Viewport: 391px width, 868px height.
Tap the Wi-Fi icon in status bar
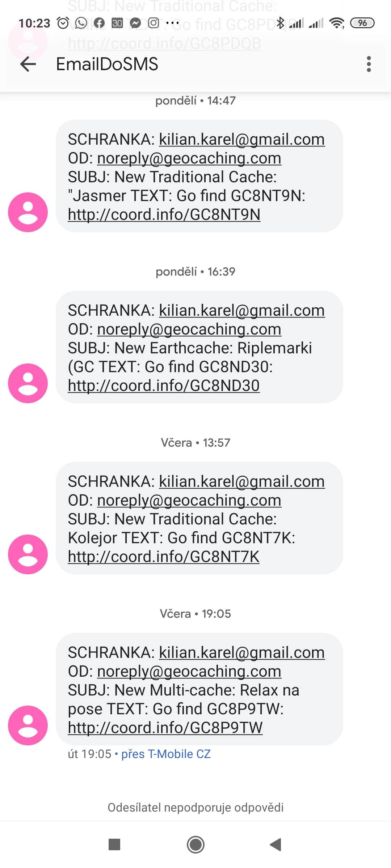(337, 23)
